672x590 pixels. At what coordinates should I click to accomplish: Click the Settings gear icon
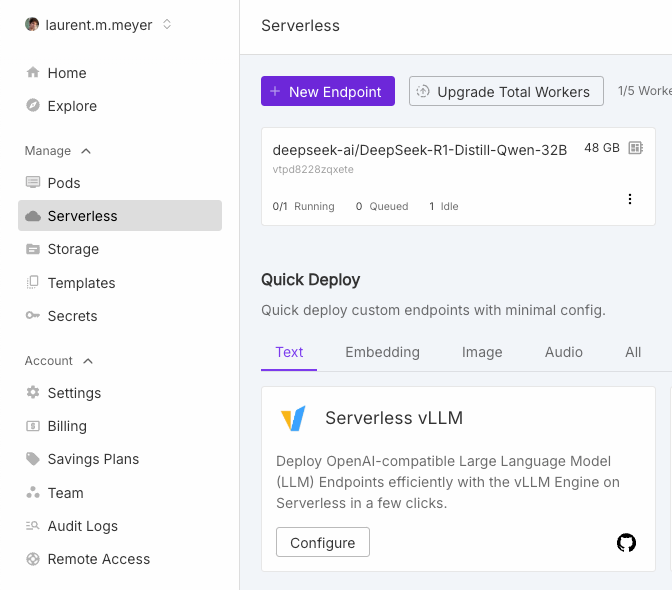33,392
